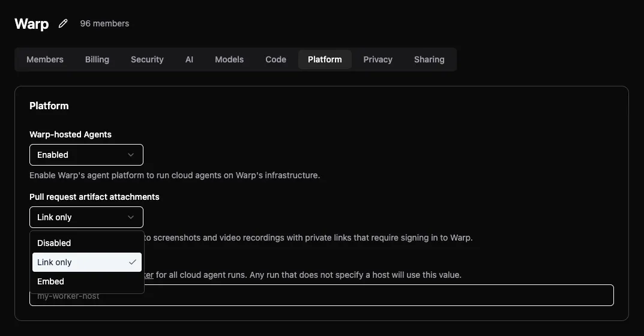Choose the checked Link only menu option
Image resolution: width=644 pixels, height=336 pixels.
[x=86, y=262]
